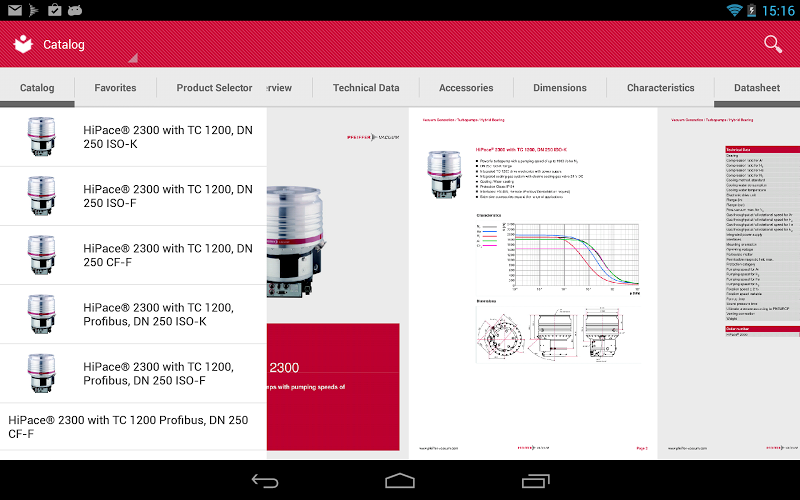800x500 pixels.
Task: Tap pump thumbnail beside DN 250 ISO-F row
Action: [41, 195]
